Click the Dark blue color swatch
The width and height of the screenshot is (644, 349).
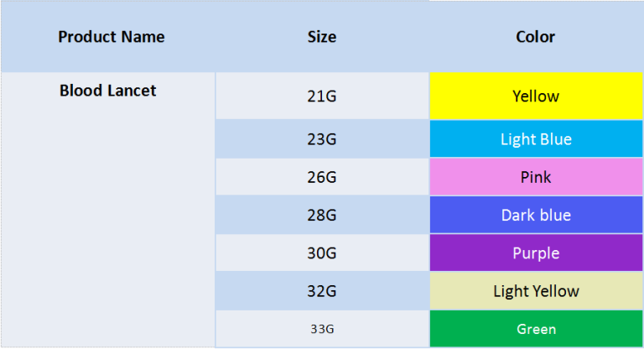[x=536, y=216]
